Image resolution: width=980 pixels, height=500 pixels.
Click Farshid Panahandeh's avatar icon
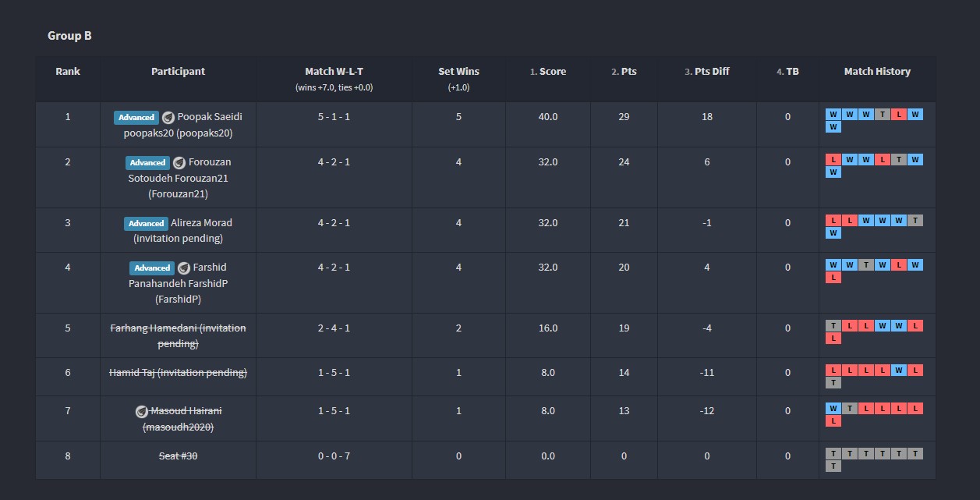click(184, 268)
